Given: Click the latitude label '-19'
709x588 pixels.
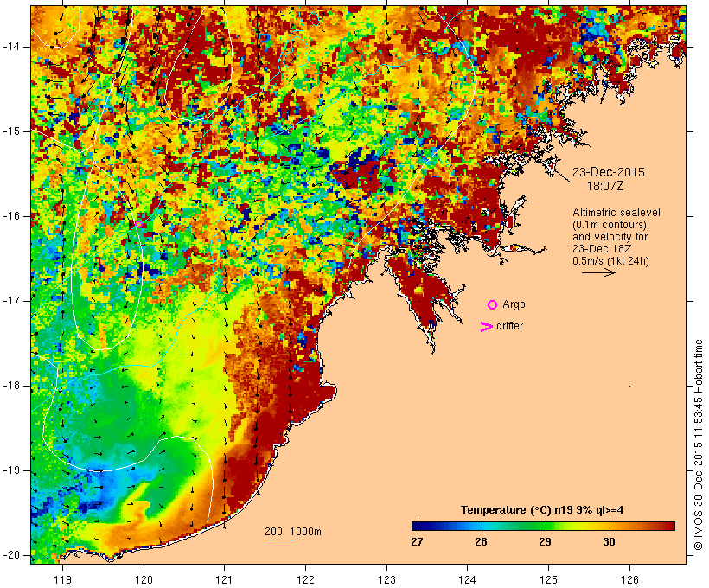Looking at the screenshot, I should pos(11,470).
